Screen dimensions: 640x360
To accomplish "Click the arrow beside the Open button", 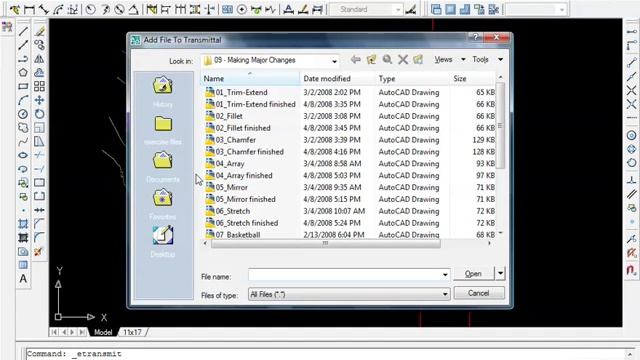I will pos(500,273).
